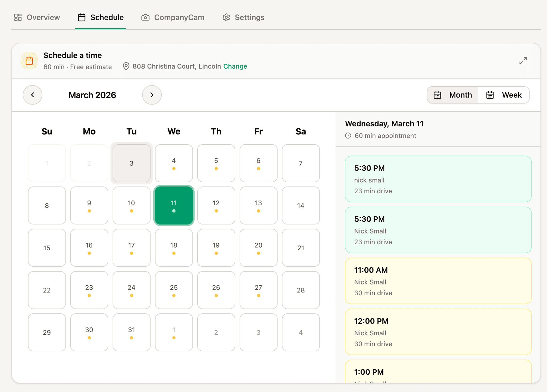Select March 18 on the calendar
Viewport: 547px width, 392px height.
click(x=174, y=248)
